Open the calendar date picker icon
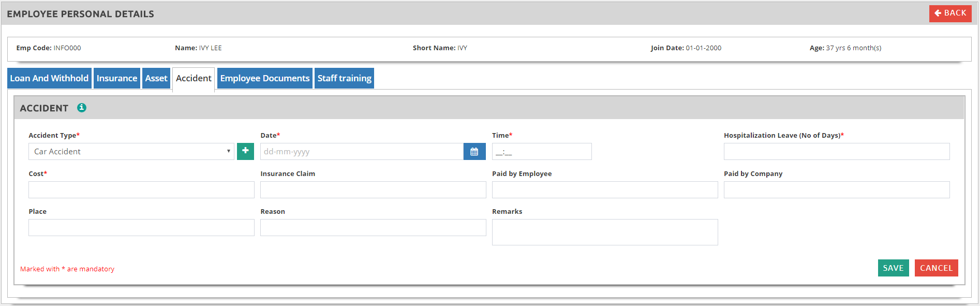 (x=474, y=152)
